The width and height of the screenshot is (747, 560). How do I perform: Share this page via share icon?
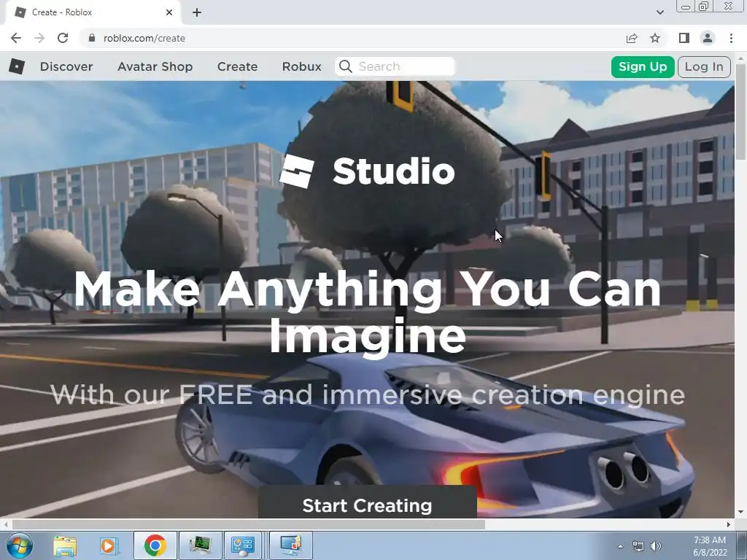632,38
